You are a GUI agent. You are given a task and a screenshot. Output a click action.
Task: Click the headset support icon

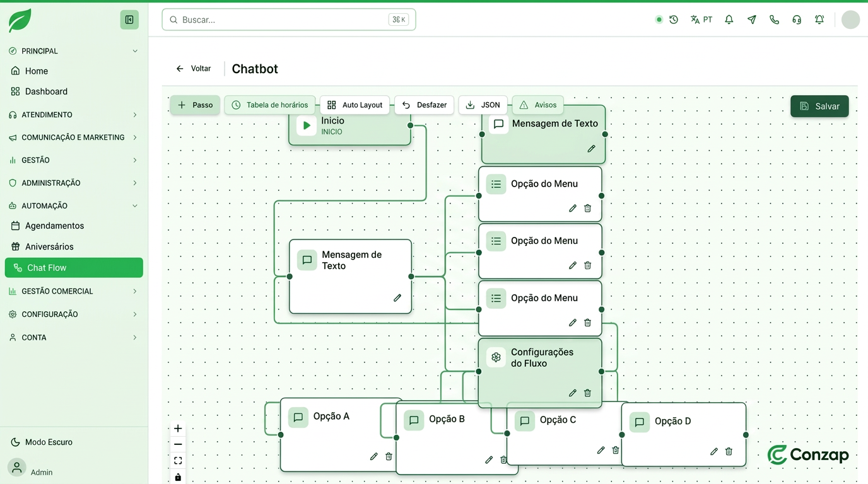pyautogui.click(x=797, y=20)
